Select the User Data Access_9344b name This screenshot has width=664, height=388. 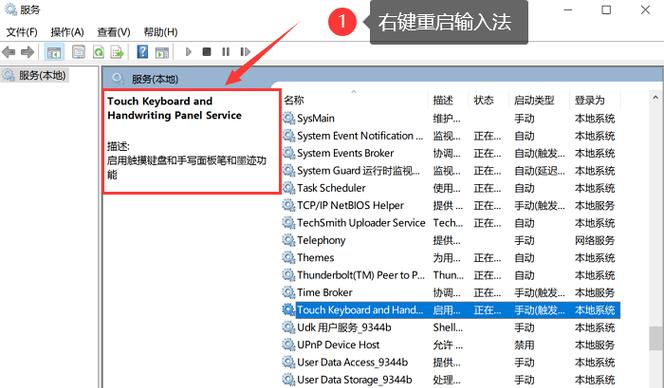353,362
